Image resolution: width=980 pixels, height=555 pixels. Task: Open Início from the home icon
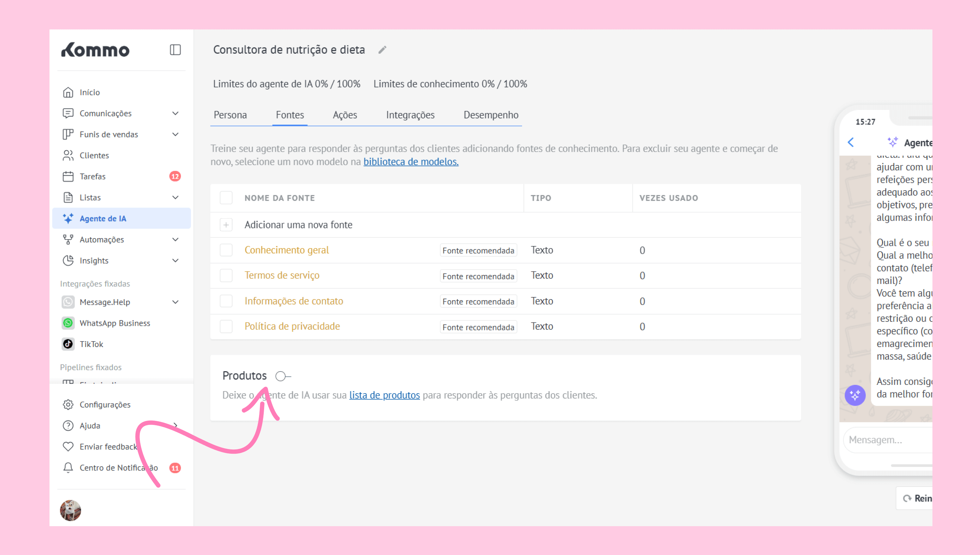pos(68,92)
